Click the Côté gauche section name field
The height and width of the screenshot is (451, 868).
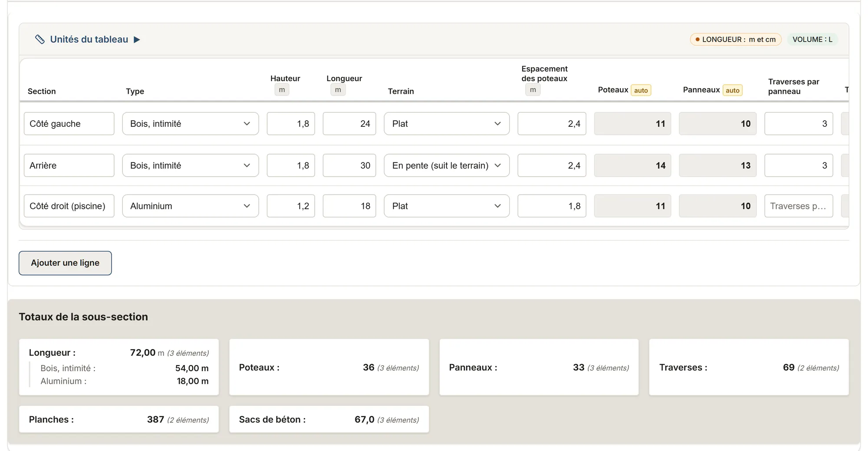pos(69,124)
